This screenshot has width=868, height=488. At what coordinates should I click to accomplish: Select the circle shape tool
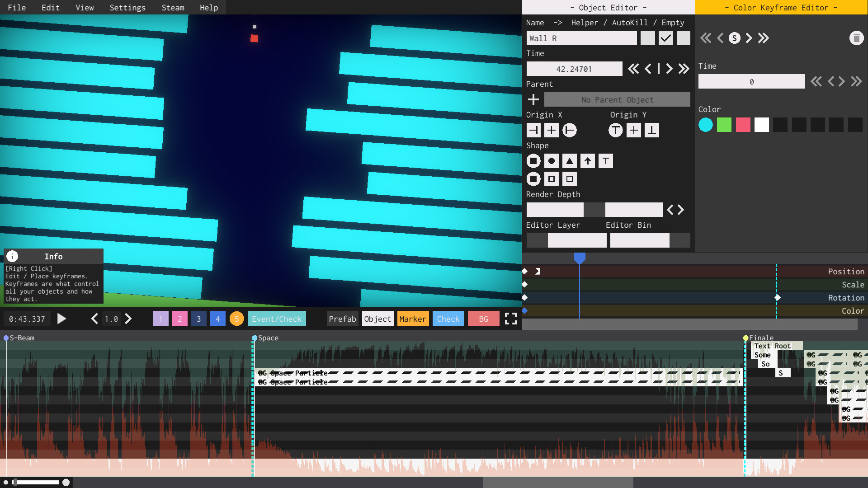tap(552, 161)
